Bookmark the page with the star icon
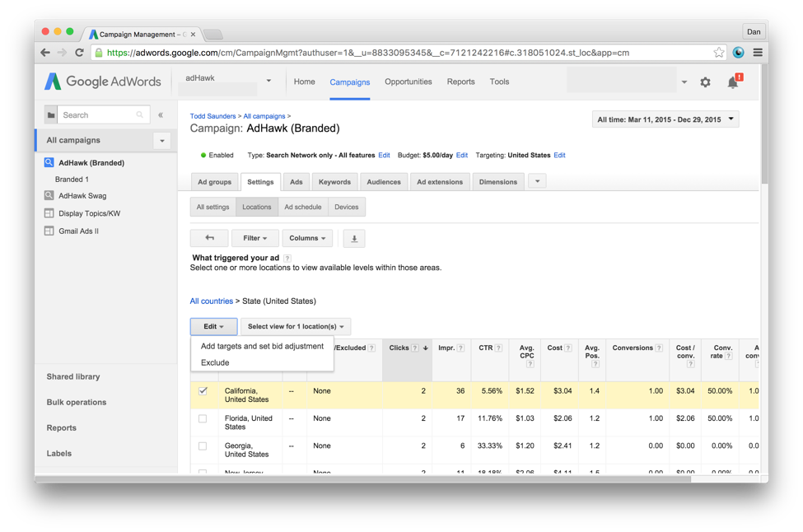Image resolution: width=803 pixels, height=532 pixels. pyautogui.click(x=719, y=52)
